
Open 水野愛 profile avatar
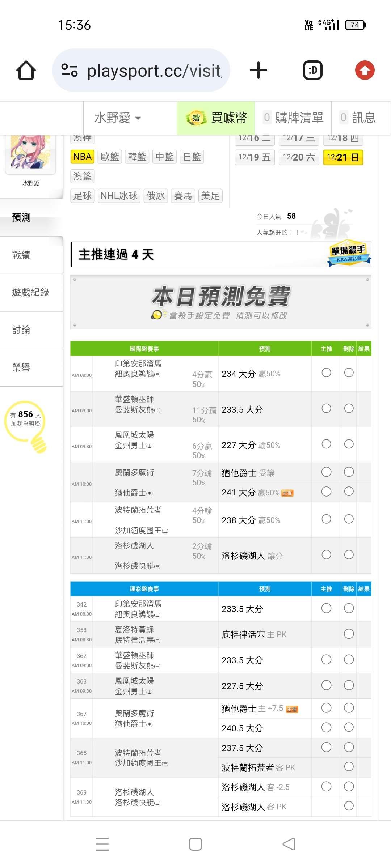(x=31, y=152)
